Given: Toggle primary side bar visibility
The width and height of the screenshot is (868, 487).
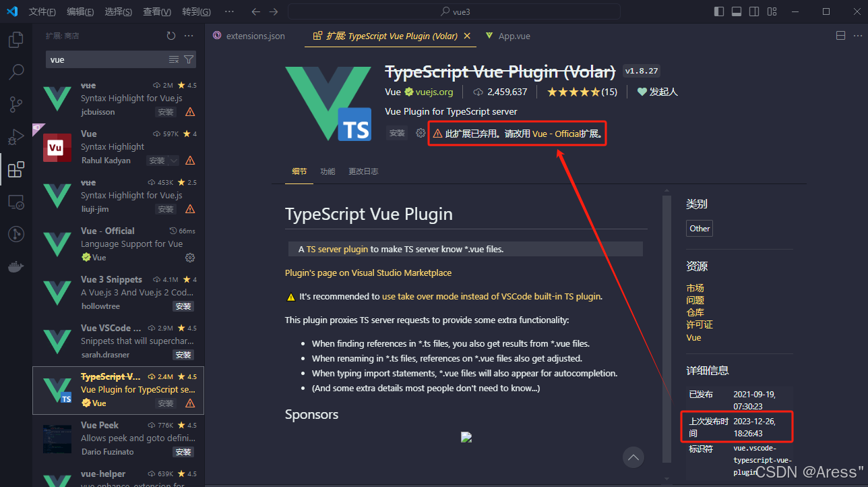Looking at the screenshot, I should click(x=719, y=11).
